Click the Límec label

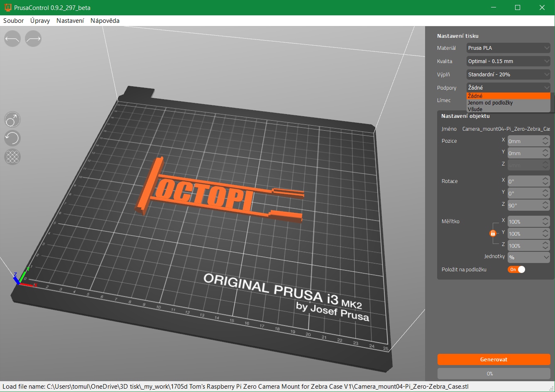click(444, 100)
